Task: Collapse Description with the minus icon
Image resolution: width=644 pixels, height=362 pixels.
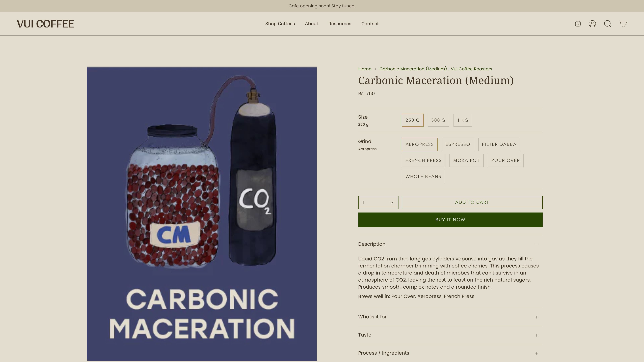Action: click(x=536, y=244)
